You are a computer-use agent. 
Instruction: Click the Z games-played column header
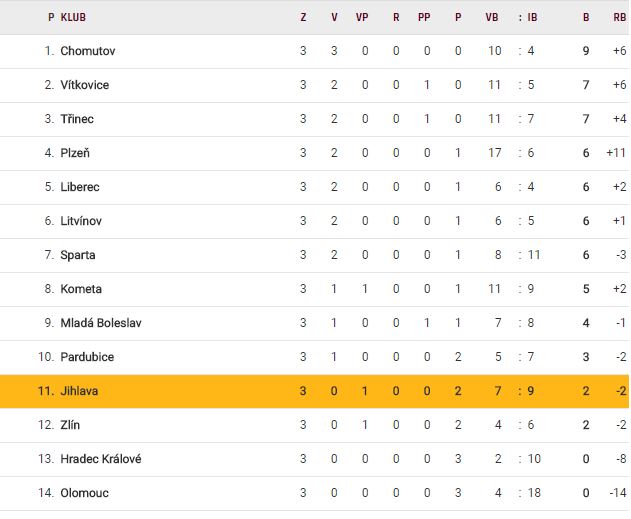coord(303,17)
